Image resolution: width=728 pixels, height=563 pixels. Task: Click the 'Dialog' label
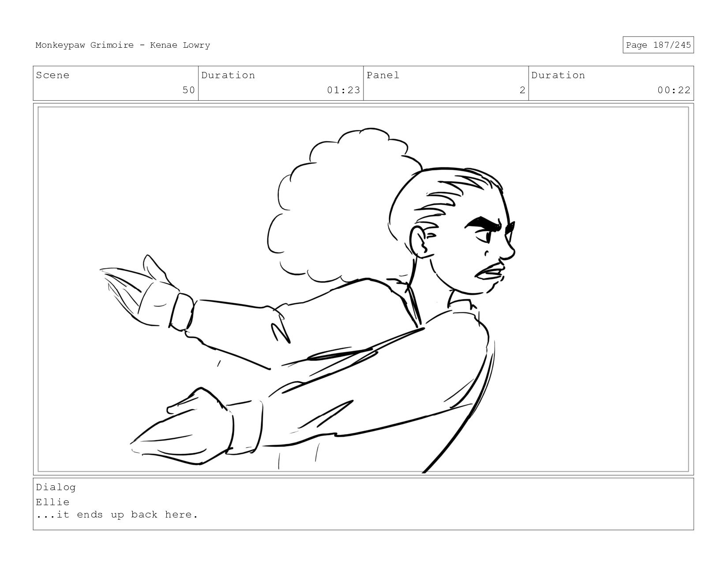click(x=56, y=487)
